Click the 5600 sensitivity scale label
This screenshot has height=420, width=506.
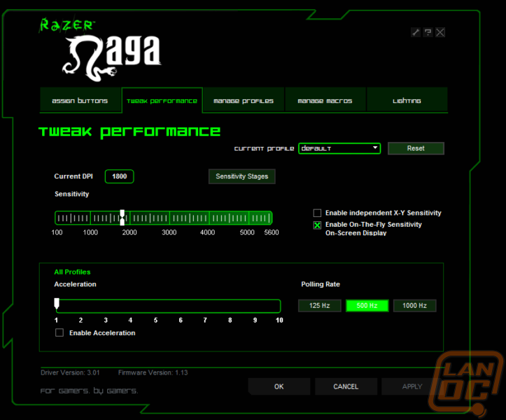pos(272,232)
